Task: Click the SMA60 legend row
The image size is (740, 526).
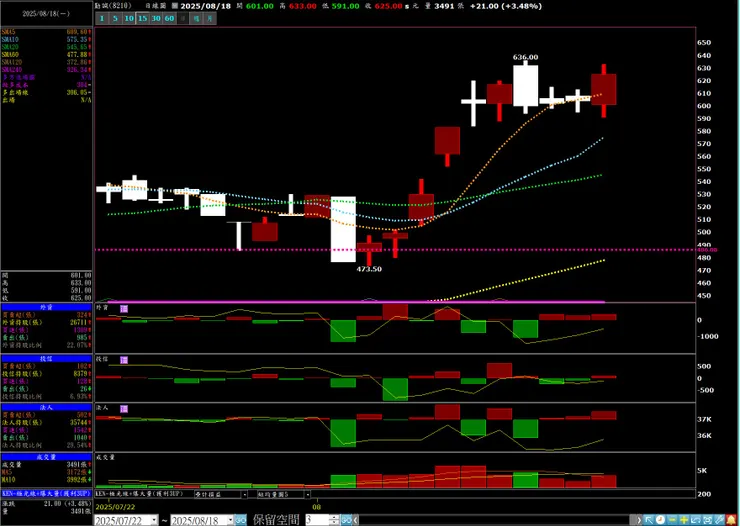Action: pos(46,55)
